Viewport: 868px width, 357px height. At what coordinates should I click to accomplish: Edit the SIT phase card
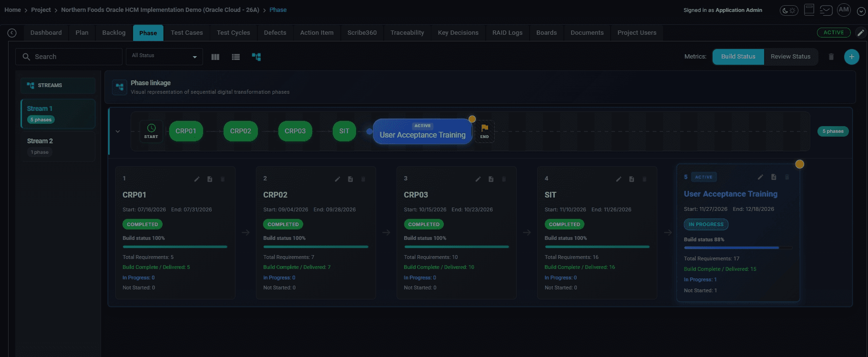point(619,179)
